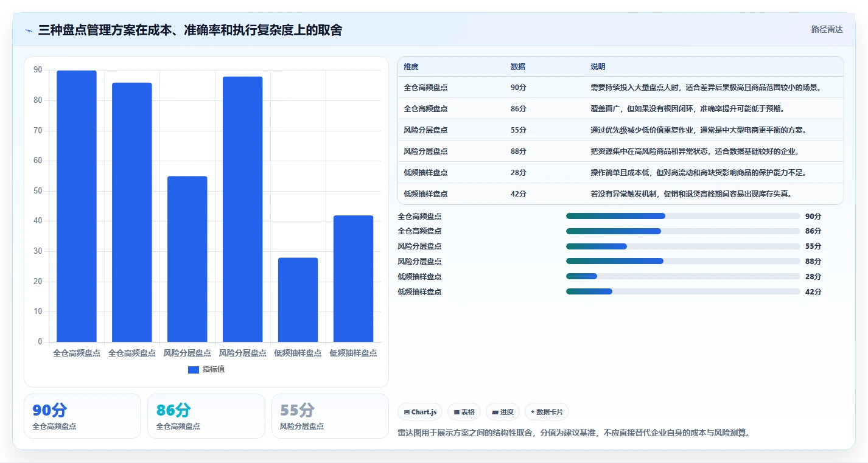This screenshot has height=463, width=868.
Task: Click the 表格 tag pill
Action: [464, 412]
